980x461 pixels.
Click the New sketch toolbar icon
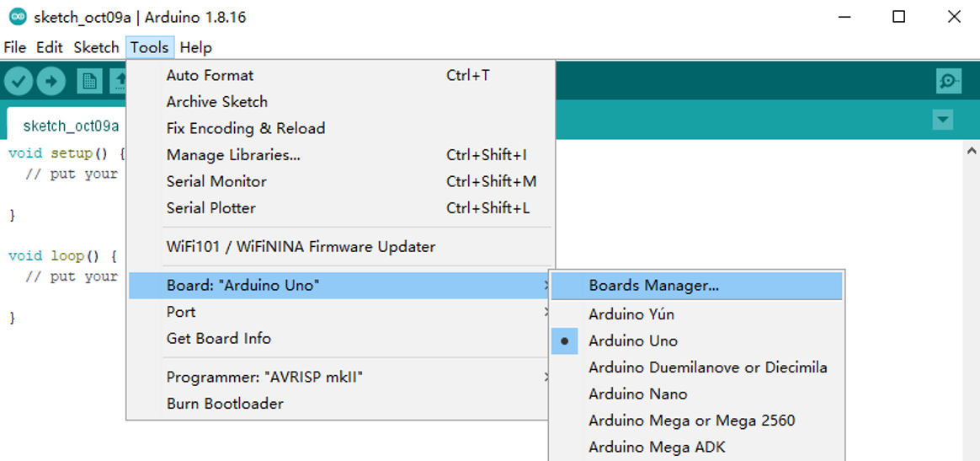point(89,81)
